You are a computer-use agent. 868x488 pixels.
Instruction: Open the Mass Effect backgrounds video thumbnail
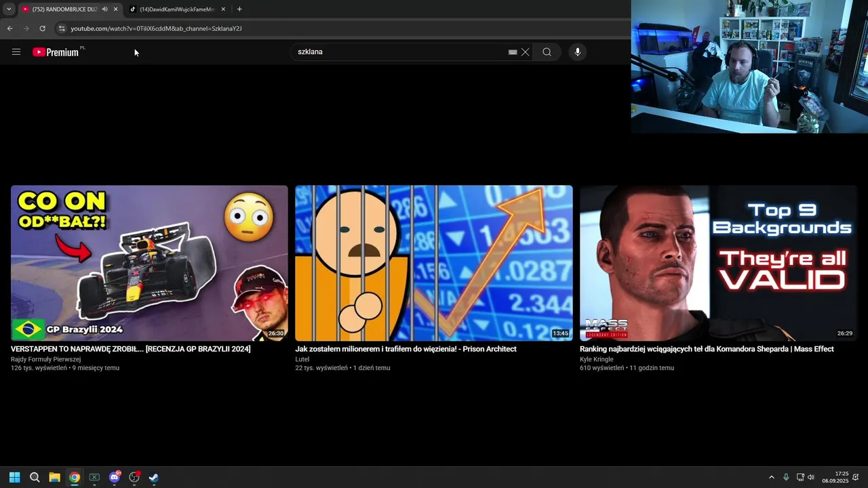pos(718,263)
